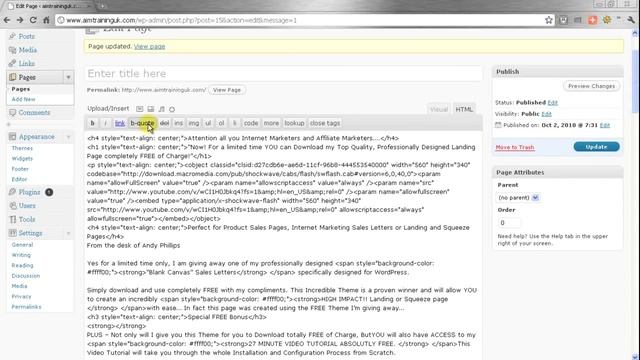The width and height of the screenshot is (640, 360).
Task: Go back with the browser back arrow
Action: point(7,20)
